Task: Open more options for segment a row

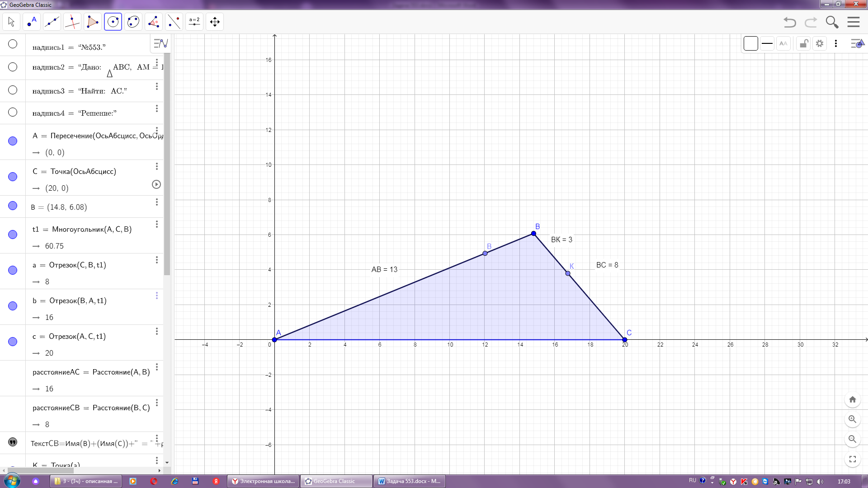Action: (157, 260)
